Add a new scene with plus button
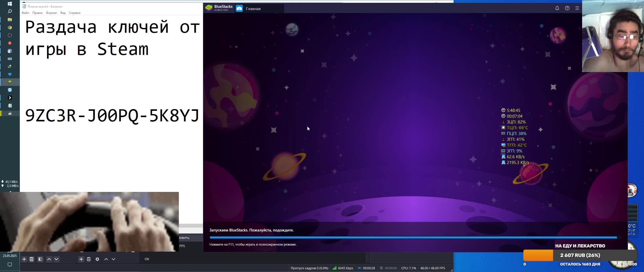 point(24,259)
